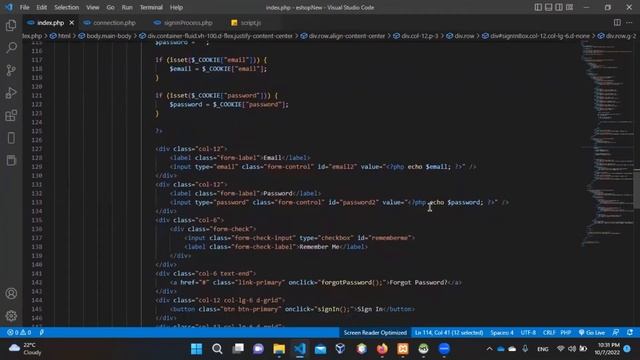Open the Terminal menu
The height and width of the screenshot is (360, 640).
[151, 7]
